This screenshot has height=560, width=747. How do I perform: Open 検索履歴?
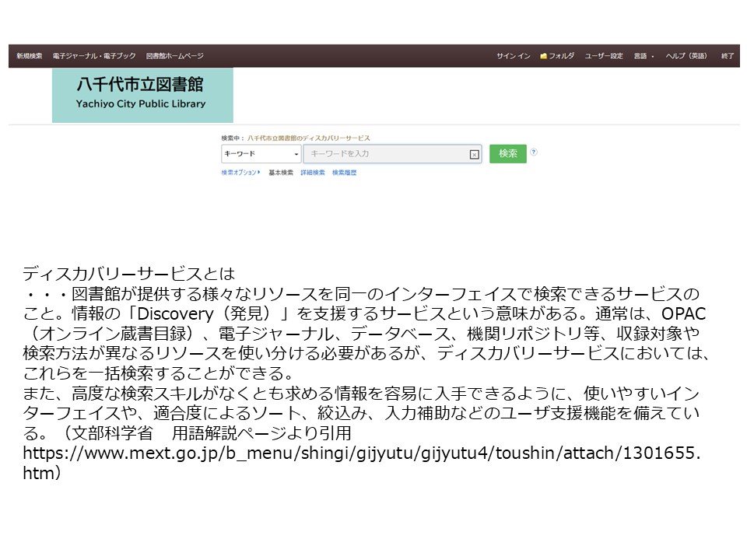[x=345, y=173]
